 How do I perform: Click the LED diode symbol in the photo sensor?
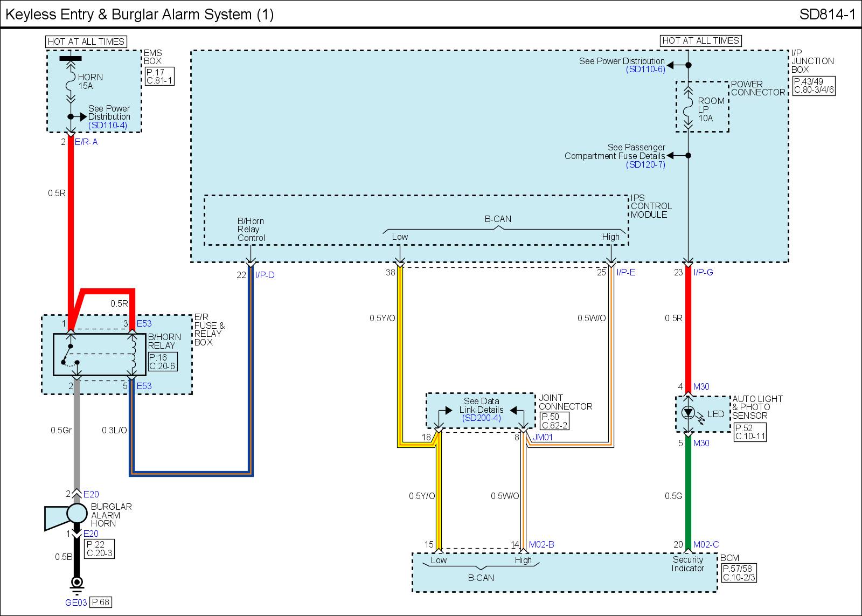(688, 413)
